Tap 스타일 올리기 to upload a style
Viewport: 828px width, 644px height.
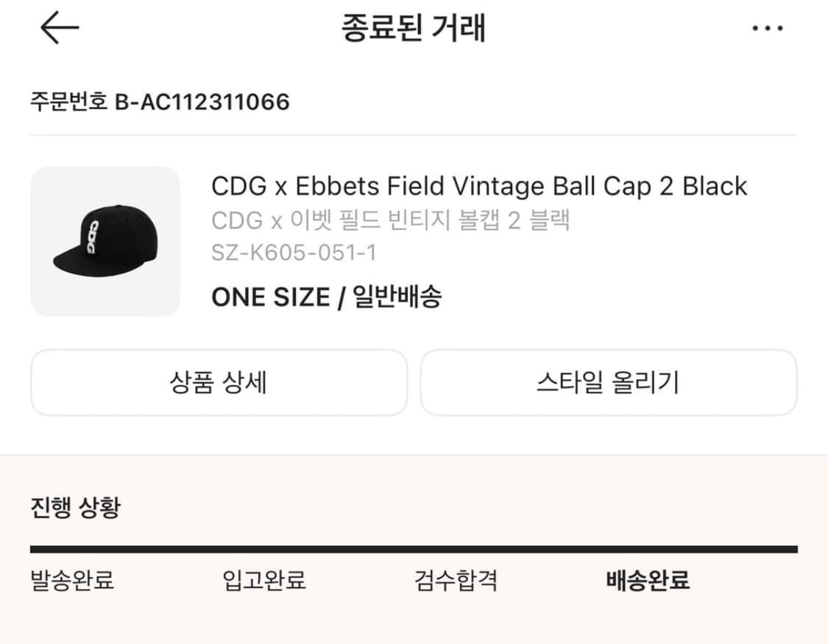point(609,382)
